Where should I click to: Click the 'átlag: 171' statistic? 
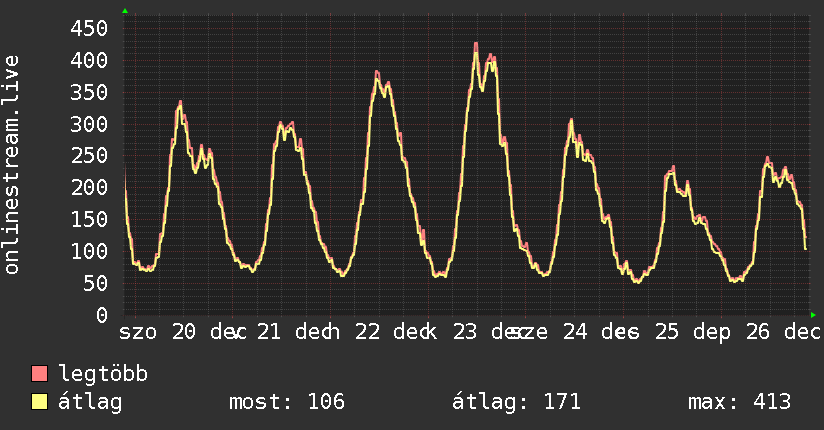coord(516,402)
